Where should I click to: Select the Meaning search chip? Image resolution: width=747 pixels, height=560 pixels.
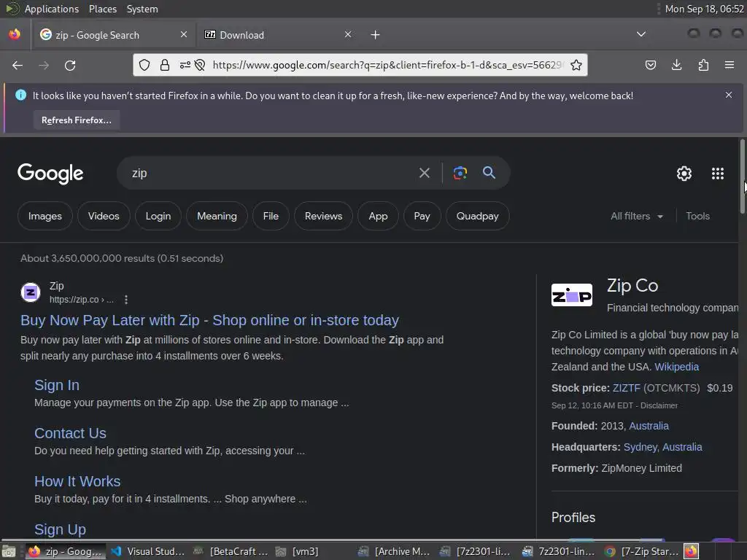point(217,216)
